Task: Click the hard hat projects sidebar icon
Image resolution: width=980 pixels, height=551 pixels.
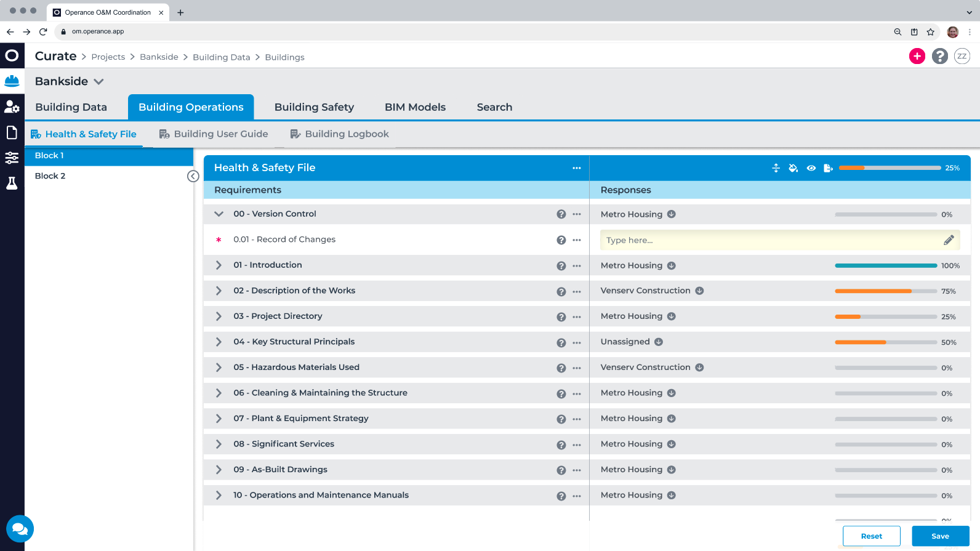Action: point(12,81)
